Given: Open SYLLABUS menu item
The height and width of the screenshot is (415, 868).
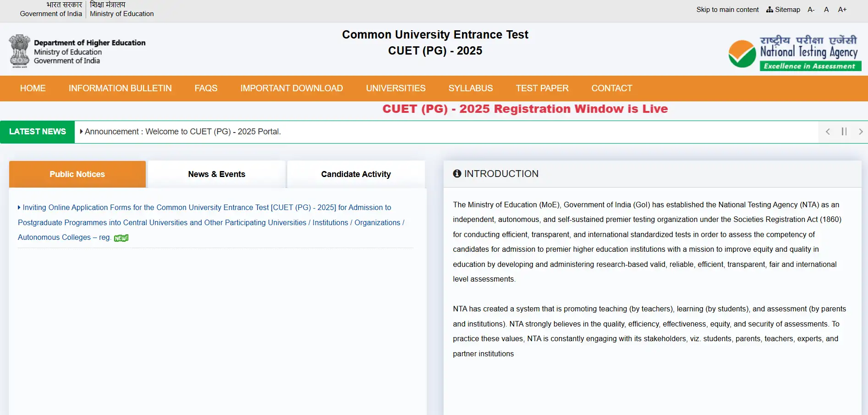Looking at the screenshot, I should point(471,88).
